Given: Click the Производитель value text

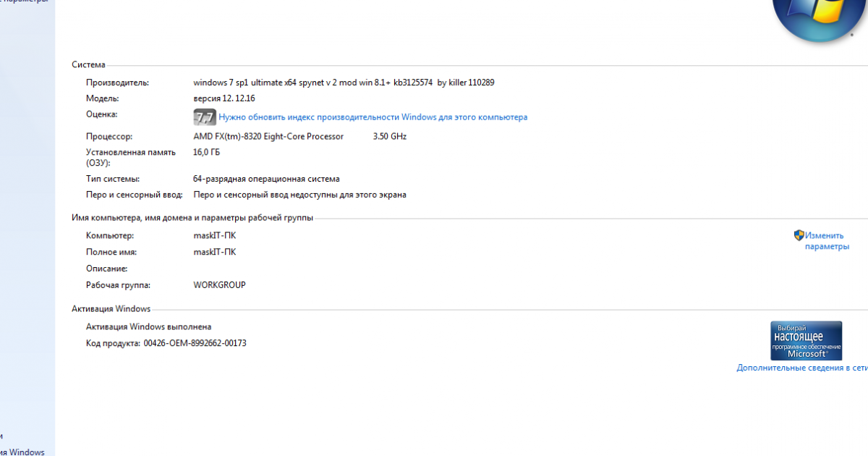Looking at the screenshot, I should tap(344, 83).
